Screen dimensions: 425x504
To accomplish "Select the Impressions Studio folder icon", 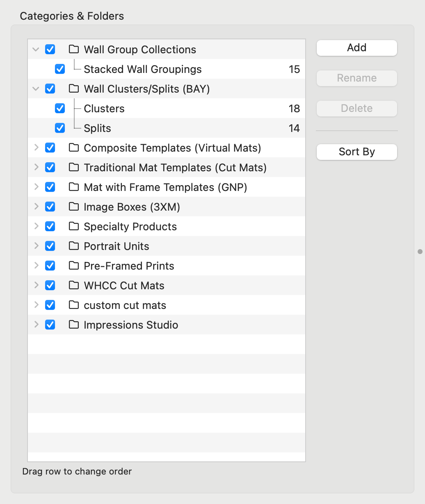I will tap(74, 325).
